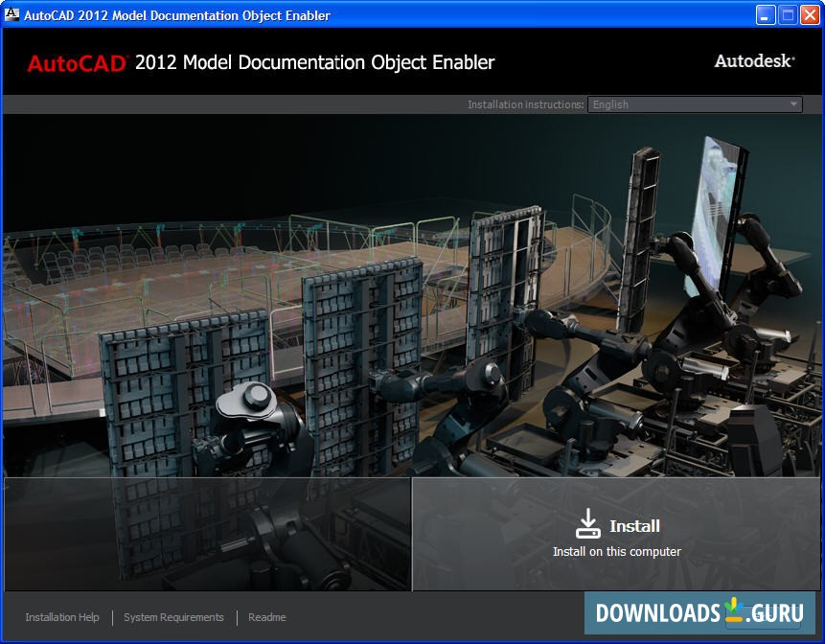Click Install on this computer
Screen dimensions: 825x644
click(x=617, y=551)
